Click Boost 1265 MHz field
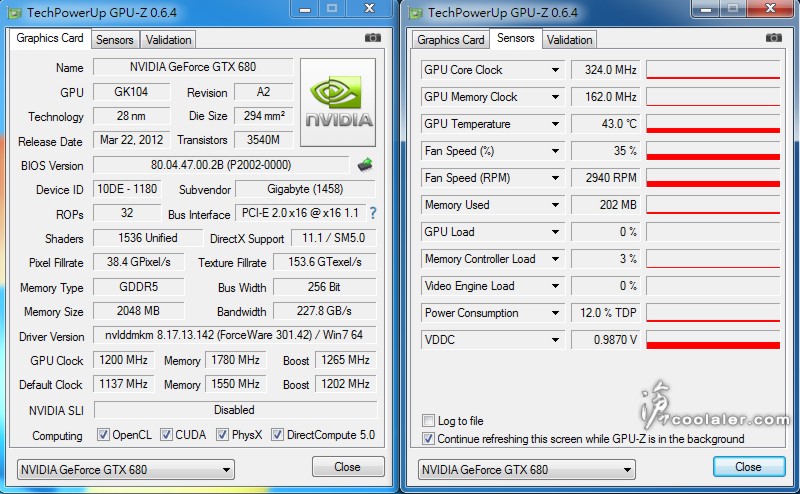Screen dimensions: 800x494 [345, 360]
